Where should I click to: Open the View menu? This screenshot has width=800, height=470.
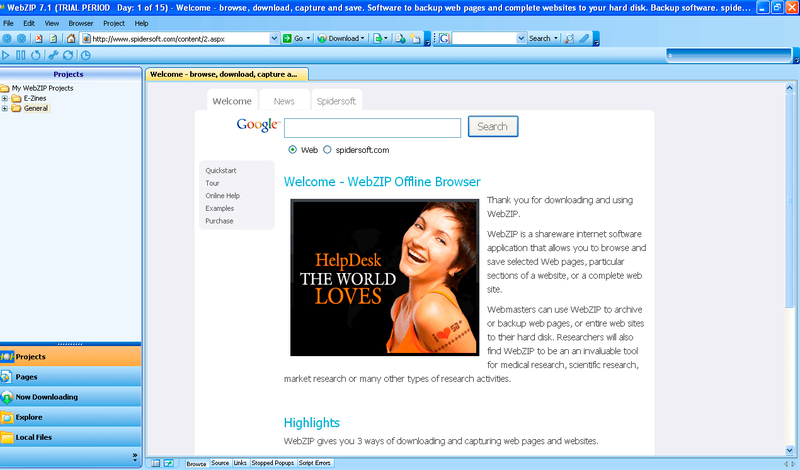coord(52,23)
